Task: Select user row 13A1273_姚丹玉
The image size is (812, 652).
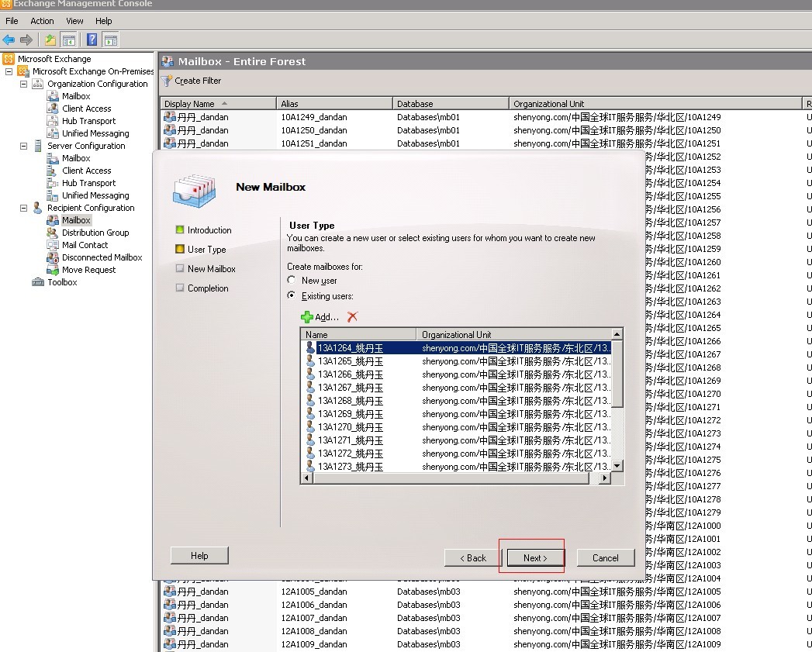Action: tap(458, 467)
